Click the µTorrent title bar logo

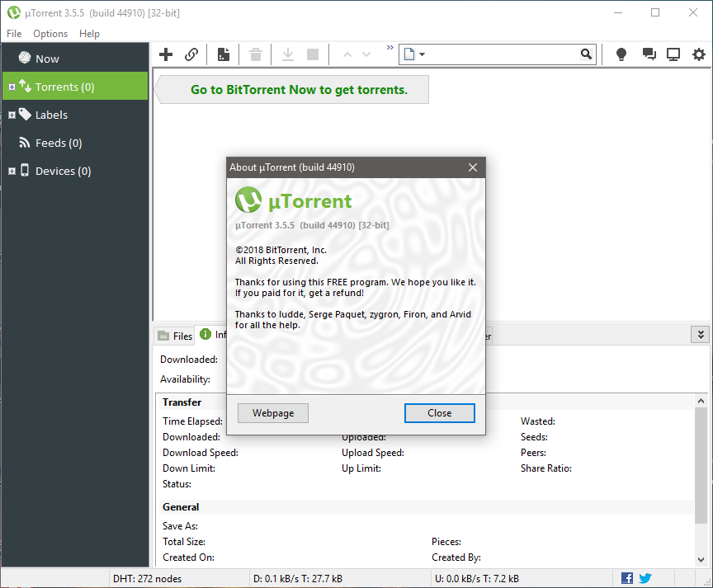pos(14,12)
